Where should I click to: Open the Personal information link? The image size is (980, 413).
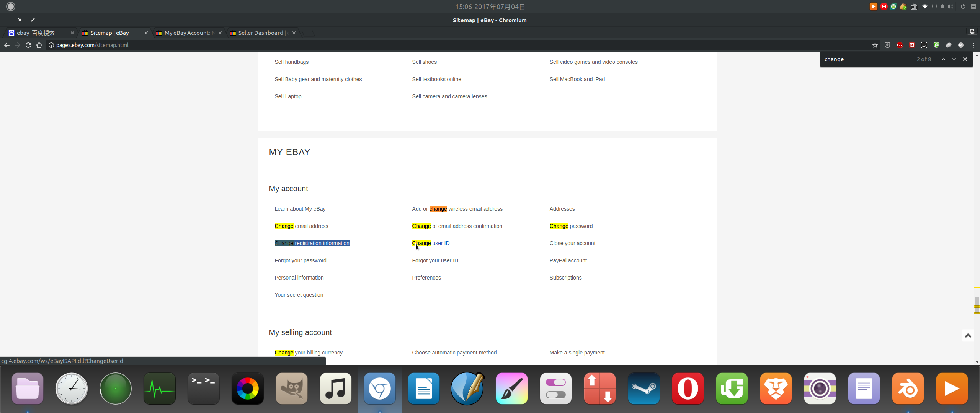tap(299, 278)
